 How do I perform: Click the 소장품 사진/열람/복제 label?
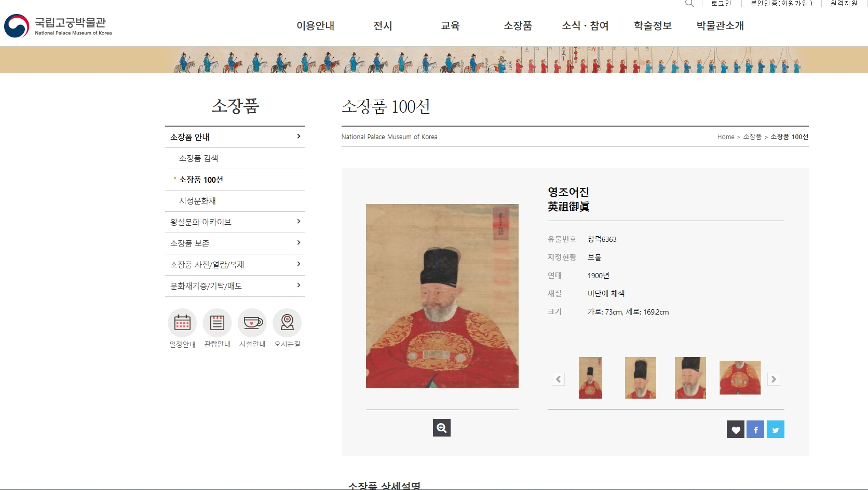coord(207,265)
